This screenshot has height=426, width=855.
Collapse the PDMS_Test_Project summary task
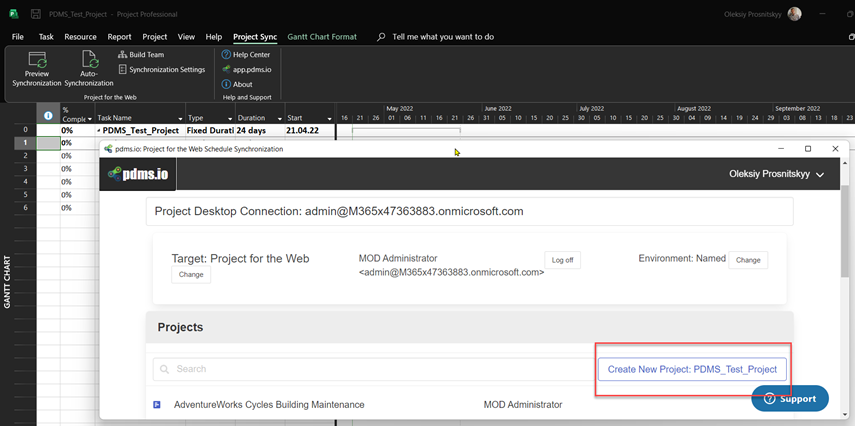point(99,131)
